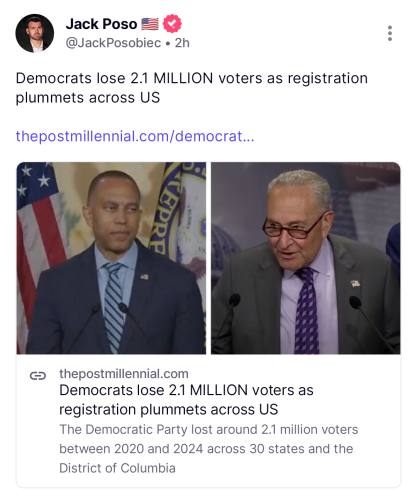Click the pink verified badge icon

(x=172, y=24)
